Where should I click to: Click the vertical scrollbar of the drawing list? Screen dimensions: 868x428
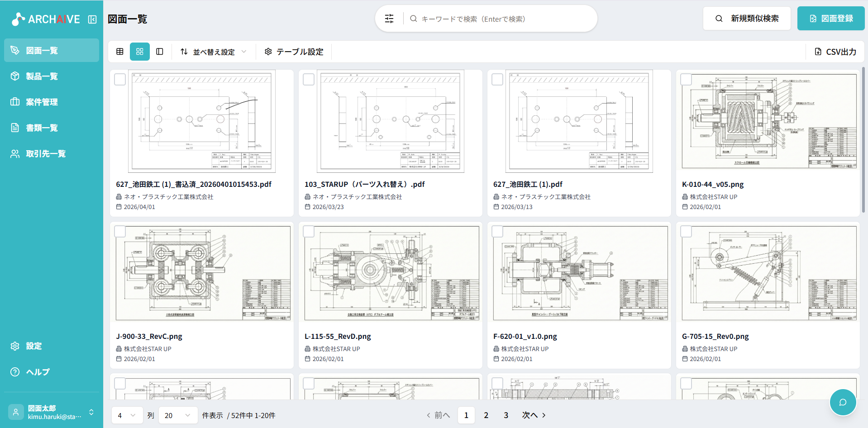[x=863, y=140]
